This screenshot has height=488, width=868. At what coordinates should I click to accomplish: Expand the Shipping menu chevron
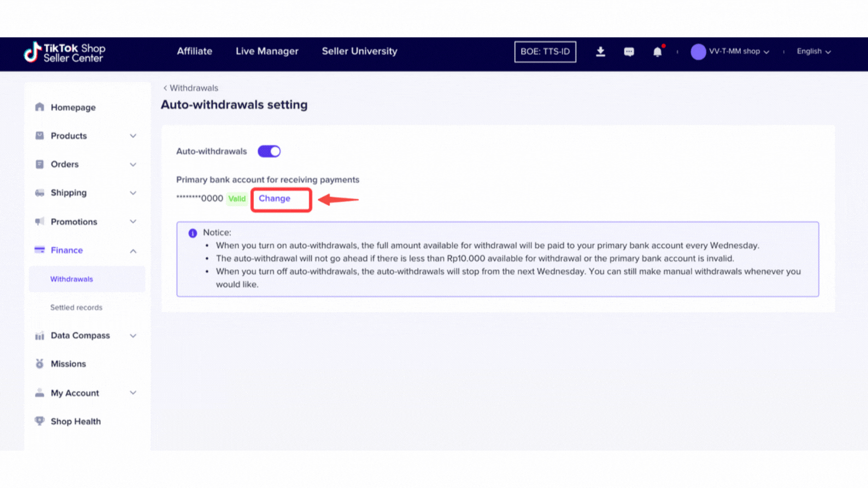pos(133,193)
